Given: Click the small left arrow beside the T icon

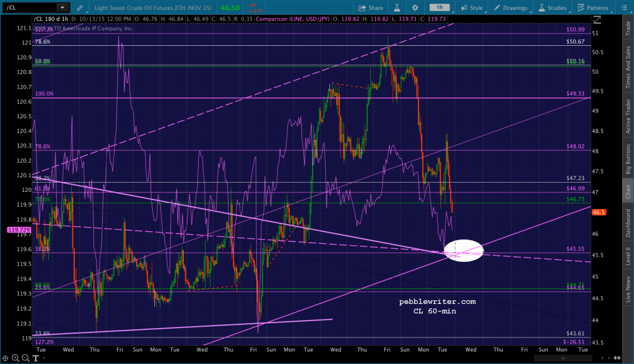Looking at the screenshot, I should pyautogui.click(x=44, y=358).
